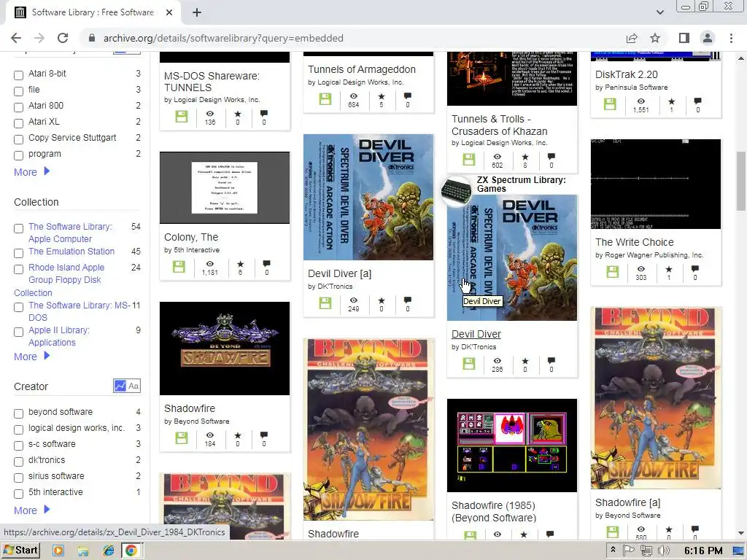
Task: Check the file filter checkbox
Action: click(18, 91)
